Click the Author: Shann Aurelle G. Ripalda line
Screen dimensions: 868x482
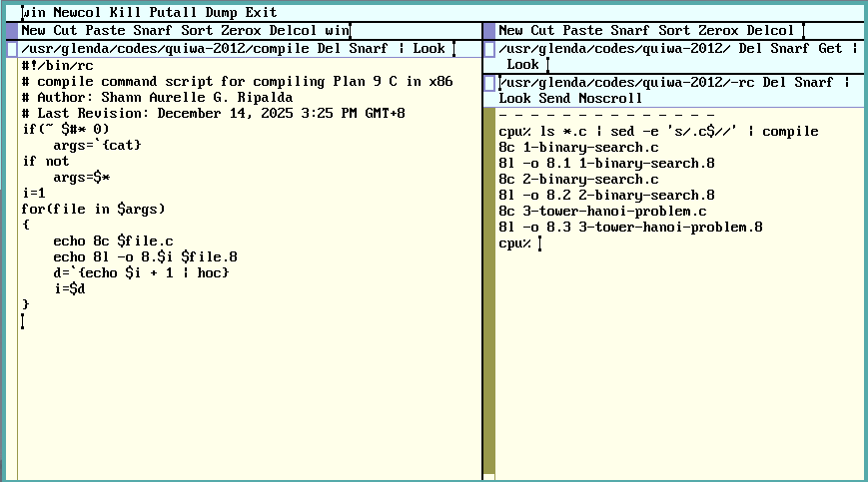[157, 98]
